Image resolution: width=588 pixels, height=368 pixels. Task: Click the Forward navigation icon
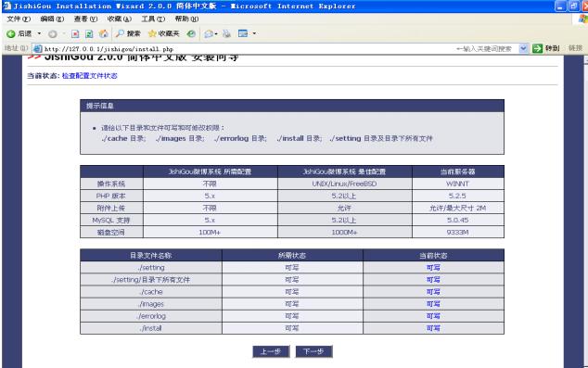click(x=53, y=33)
